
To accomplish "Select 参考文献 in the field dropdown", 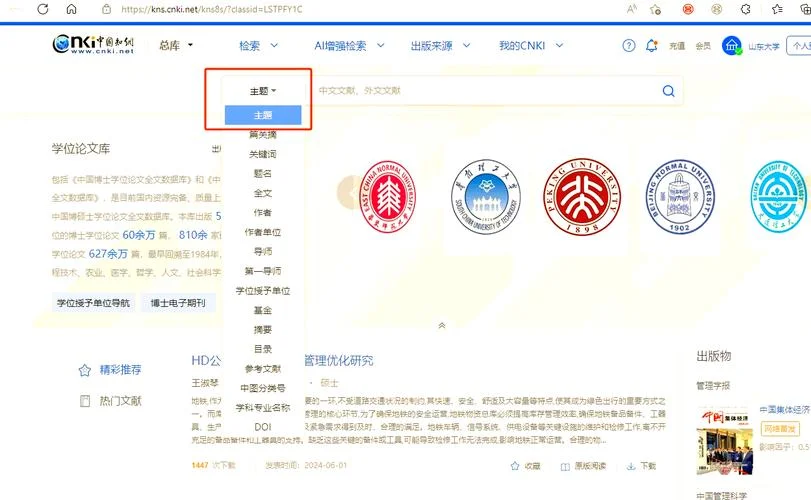I will pyautogui.click(x=263, y=369).
